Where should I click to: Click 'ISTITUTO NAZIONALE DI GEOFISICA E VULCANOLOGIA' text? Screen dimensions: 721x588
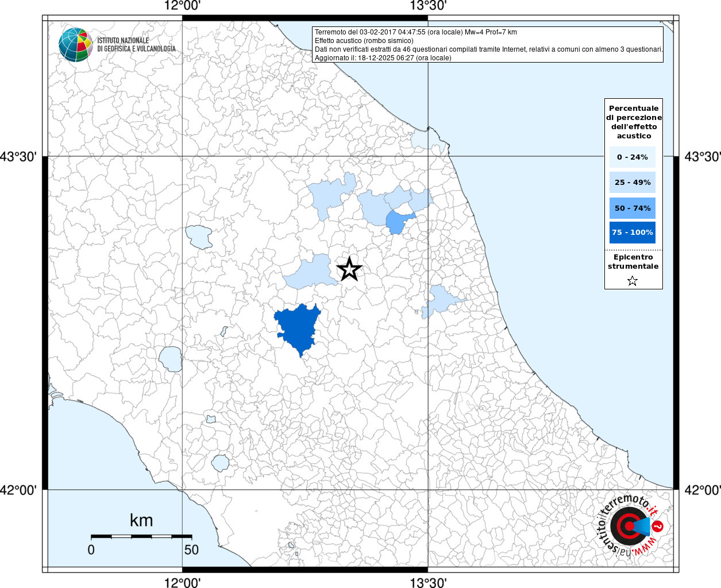pos(136,45)
